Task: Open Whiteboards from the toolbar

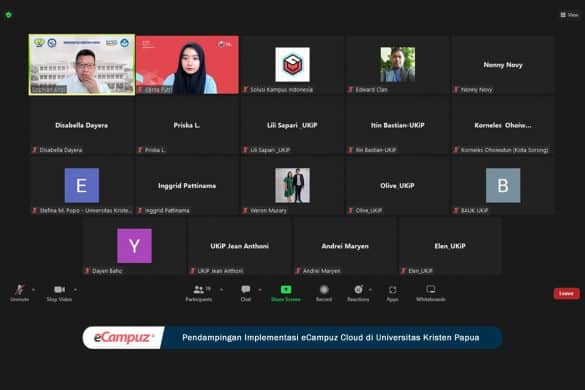Action: (x=431, y=293)
